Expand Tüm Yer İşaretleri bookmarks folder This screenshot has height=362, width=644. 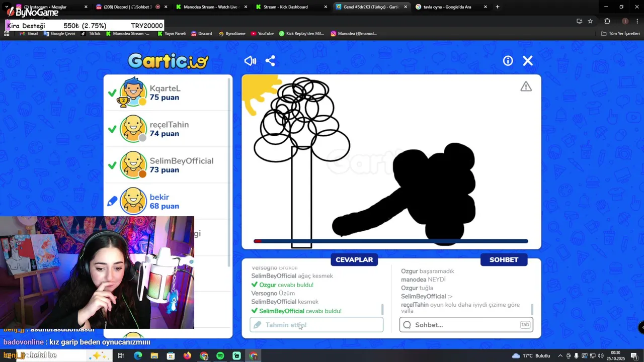tap(620, 34)
